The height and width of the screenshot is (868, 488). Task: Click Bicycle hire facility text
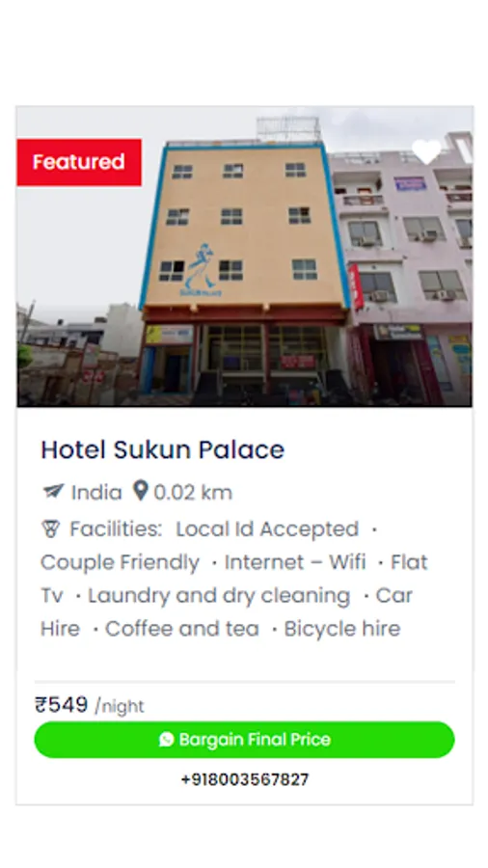(x=342, y=629)
